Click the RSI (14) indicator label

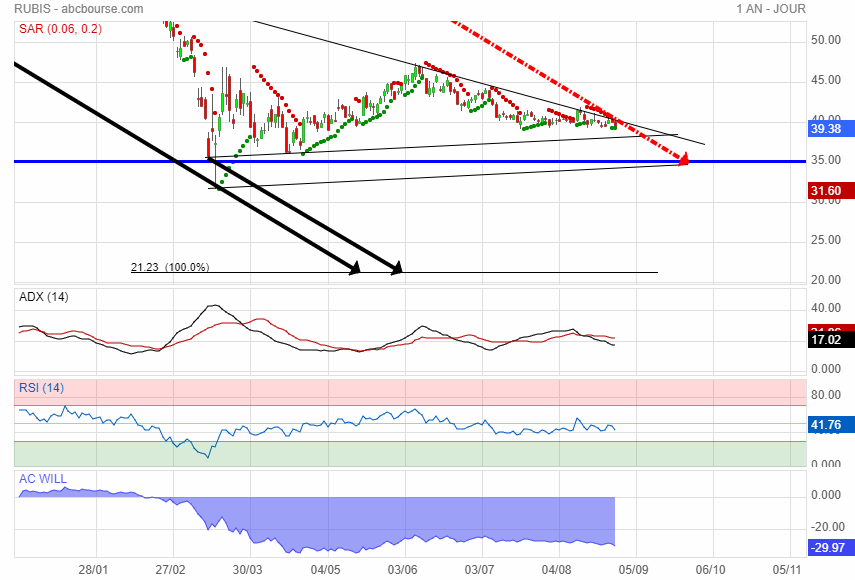click(41, 388)
